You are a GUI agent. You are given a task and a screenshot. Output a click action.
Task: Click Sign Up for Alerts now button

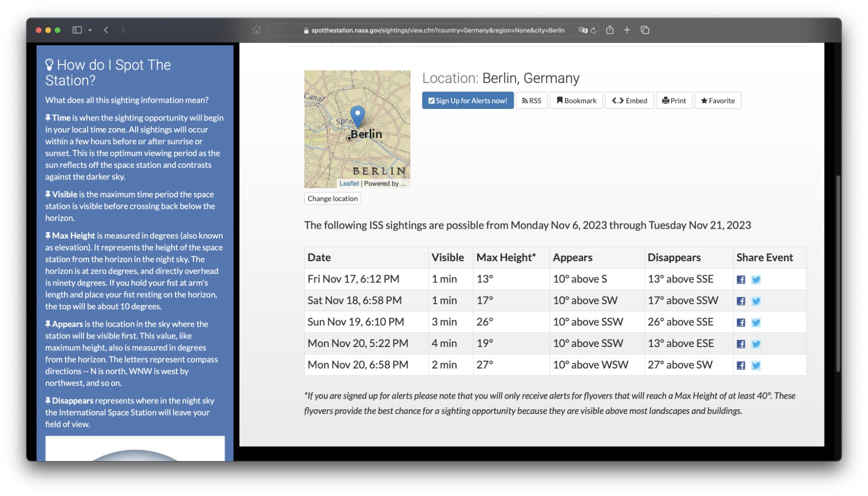pyautogui.click(x=467, y=100)
